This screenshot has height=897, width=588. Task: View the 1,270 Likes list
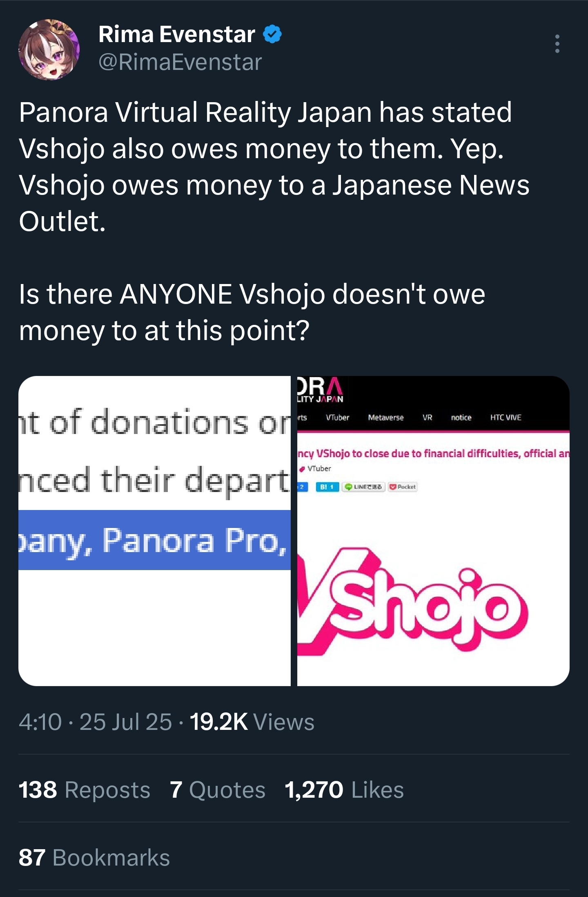click(x=344, y=790)
